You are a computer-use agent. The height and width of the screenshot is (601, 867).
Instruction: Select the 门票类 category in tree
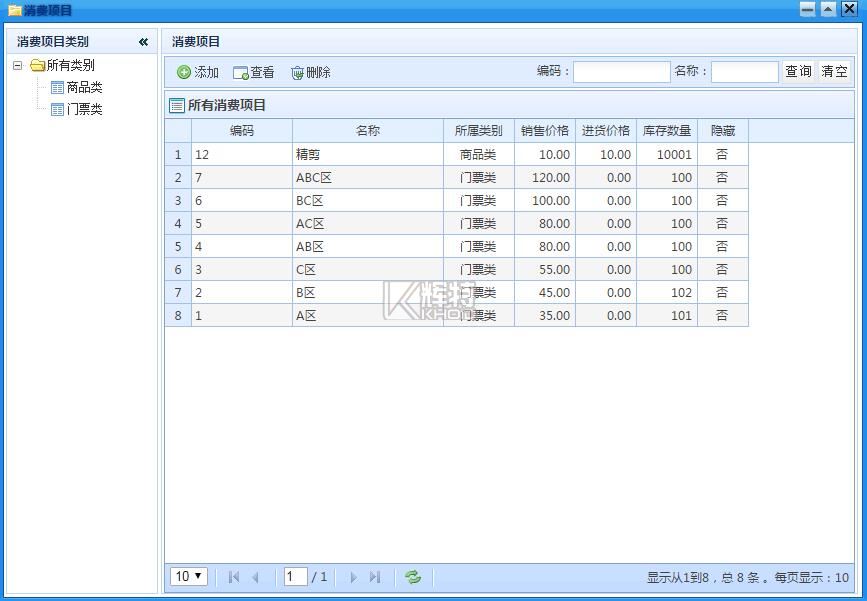coord(84,110)
